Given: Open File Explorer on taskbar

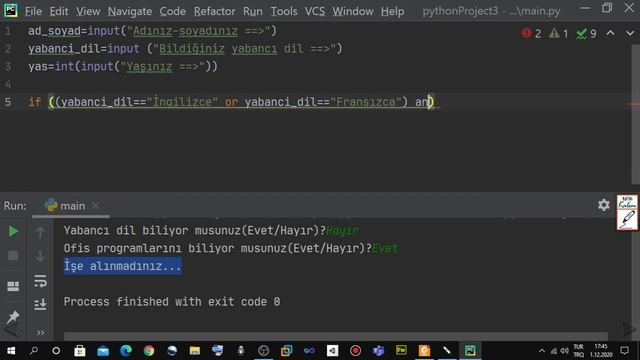Looking at the screenshot, I should click(x=195, y=351).
